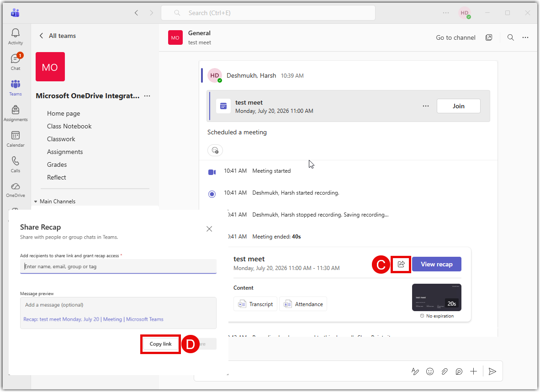Open Class Notebook in the team menu
Image resolution: width=540 pixels, height=392 pixels.
pos(69,126)
